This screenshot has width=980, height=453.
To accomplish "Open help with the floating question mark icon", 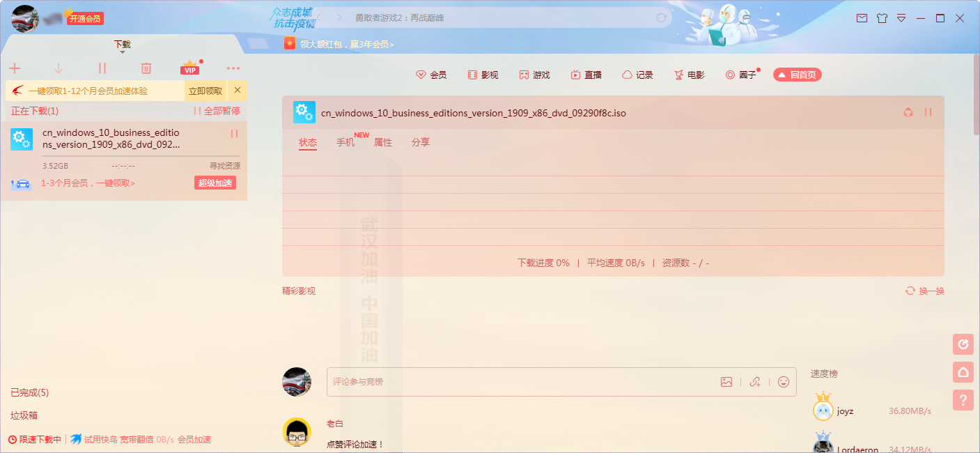I will [x=963, y=400].
